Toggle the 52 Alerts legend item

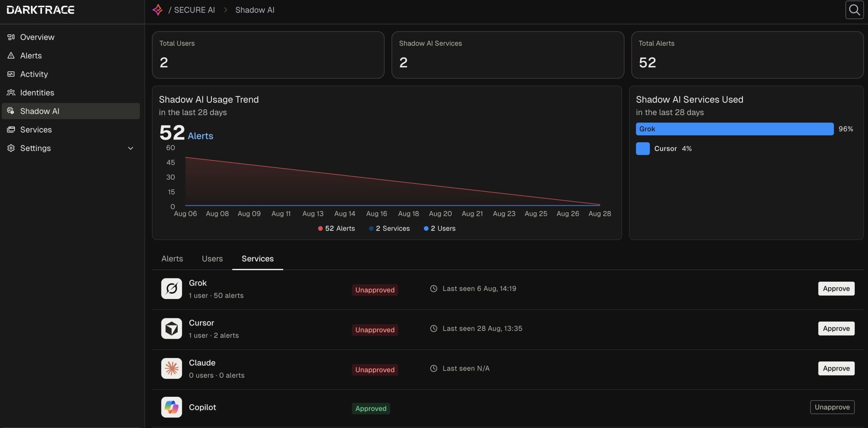(x=336, y=228)
